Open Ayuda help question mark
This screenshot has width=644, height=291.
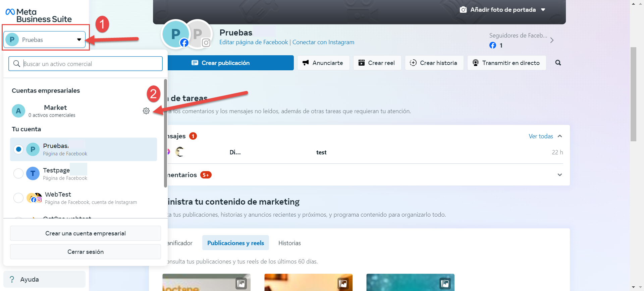(12, 279)
